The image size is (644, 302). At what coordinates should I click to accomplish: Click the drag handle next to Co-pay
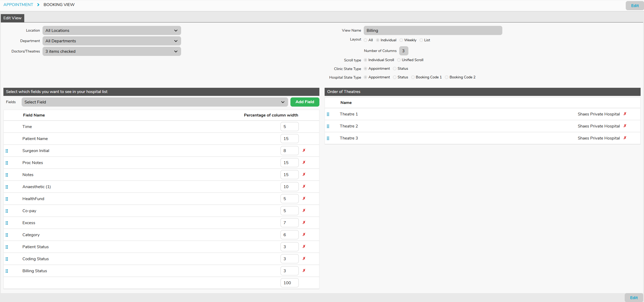tap(7, 211)
